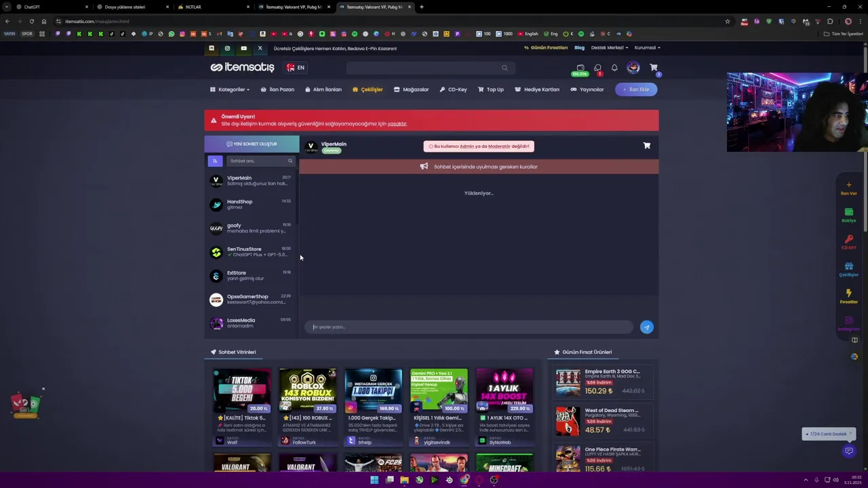Open TikTok 5.000 Beğeni showcase thumbnail
The width and height of the screenshot is (868, 488).
(x=242, y=390)
